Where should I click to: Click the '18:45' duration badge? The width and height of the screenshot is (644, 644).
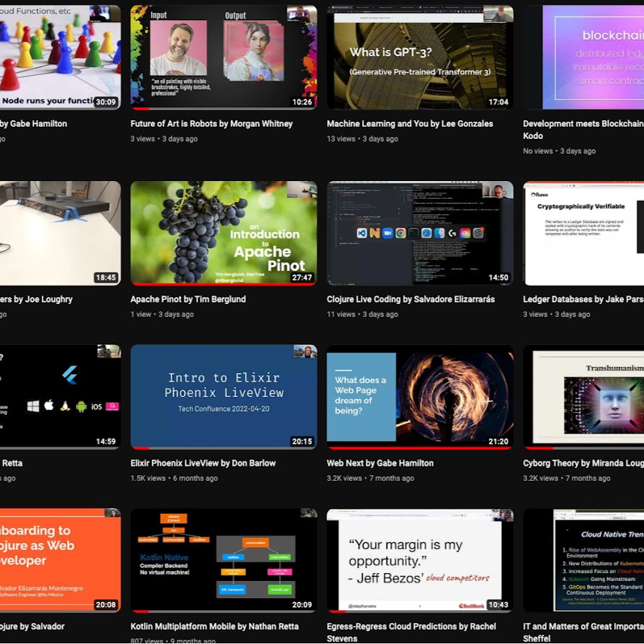106,278
